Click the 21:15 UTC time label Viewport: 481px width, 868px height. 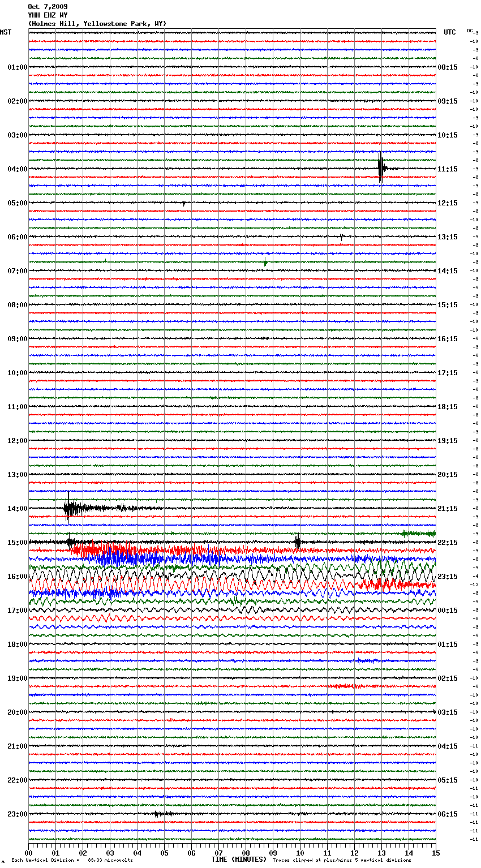point(448,509)
